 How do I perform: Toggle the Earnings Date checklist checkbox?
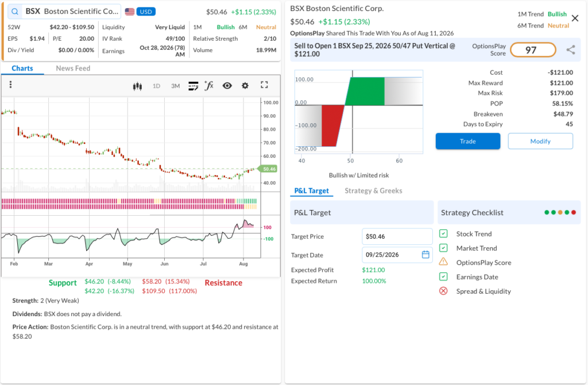click(x=443, y=277)
